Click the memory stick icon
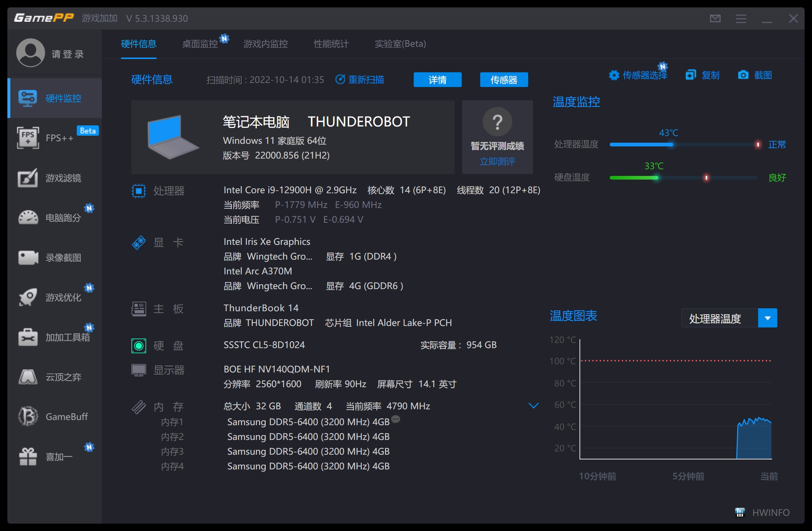The width and height of the screenshot is (812, 531). click(139, 407)
